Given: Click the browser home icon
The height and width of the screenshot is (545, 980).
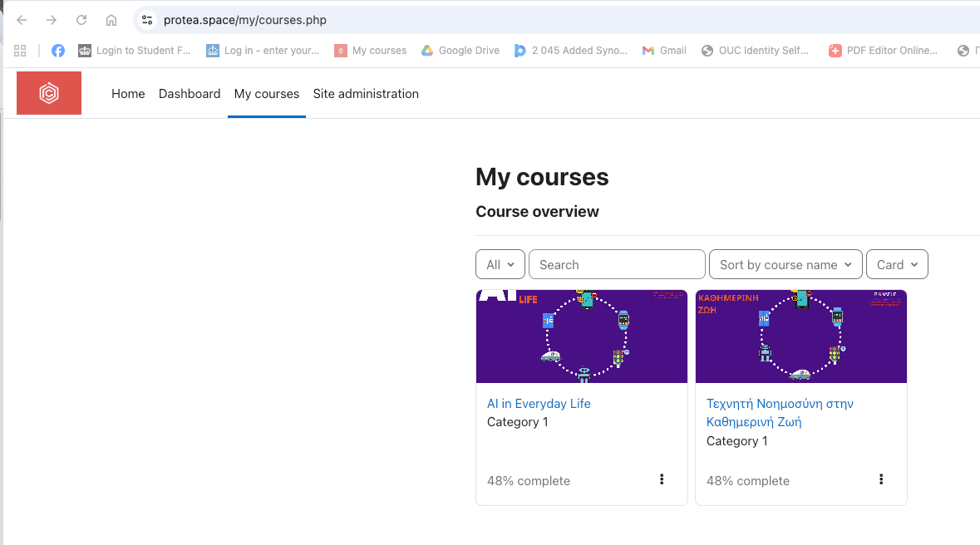Looking at the screenshot, I should tap(111, 20).
